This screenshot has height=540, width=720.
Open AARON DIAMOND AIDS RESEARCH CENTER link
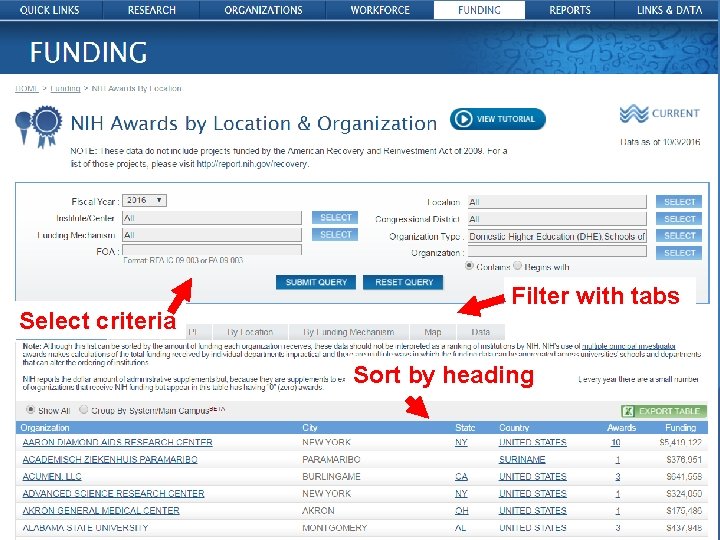118,442
